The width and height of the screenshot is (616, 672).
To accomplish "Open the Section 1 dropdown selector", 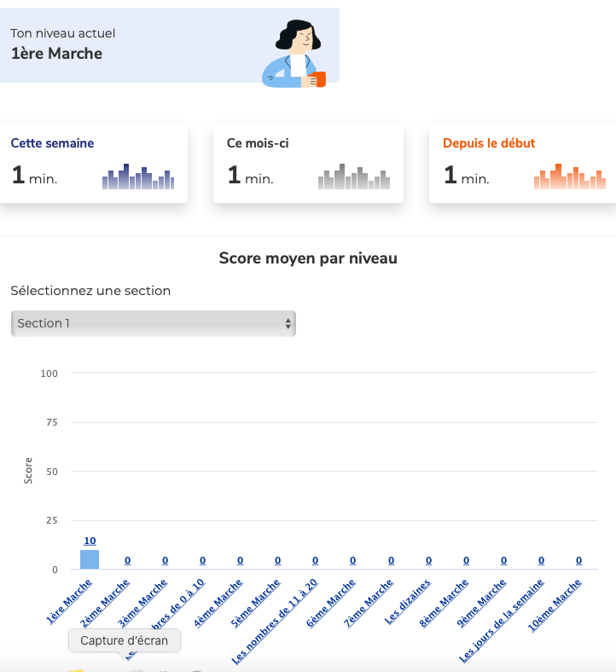I will tap(154, 323).
